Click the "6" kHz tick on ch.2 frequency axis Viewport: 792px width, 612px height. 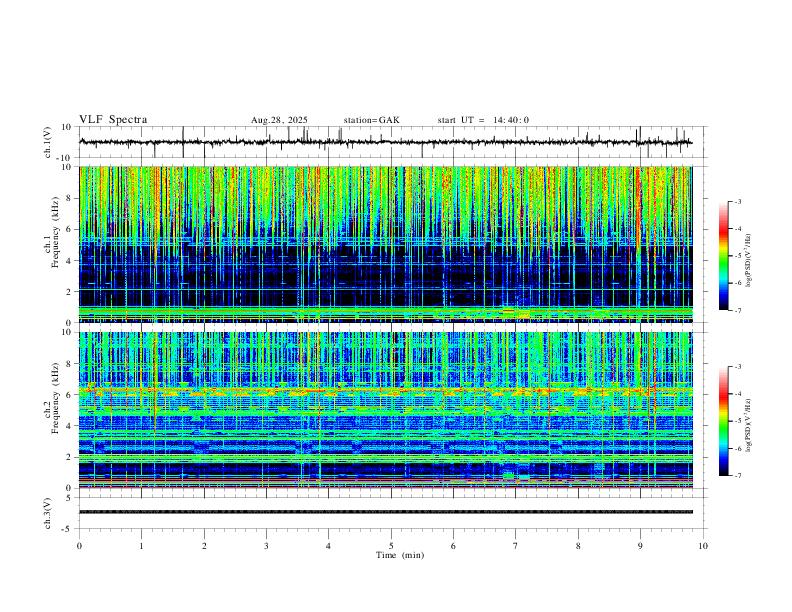coord(69,395)
